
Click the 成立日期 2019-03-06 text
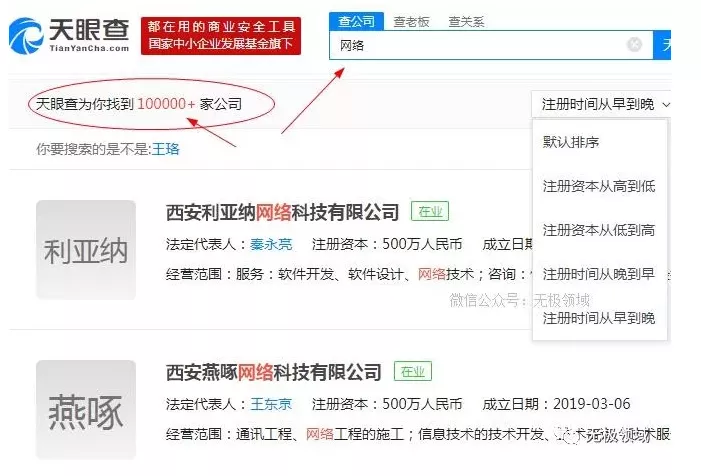click(556, 404)
